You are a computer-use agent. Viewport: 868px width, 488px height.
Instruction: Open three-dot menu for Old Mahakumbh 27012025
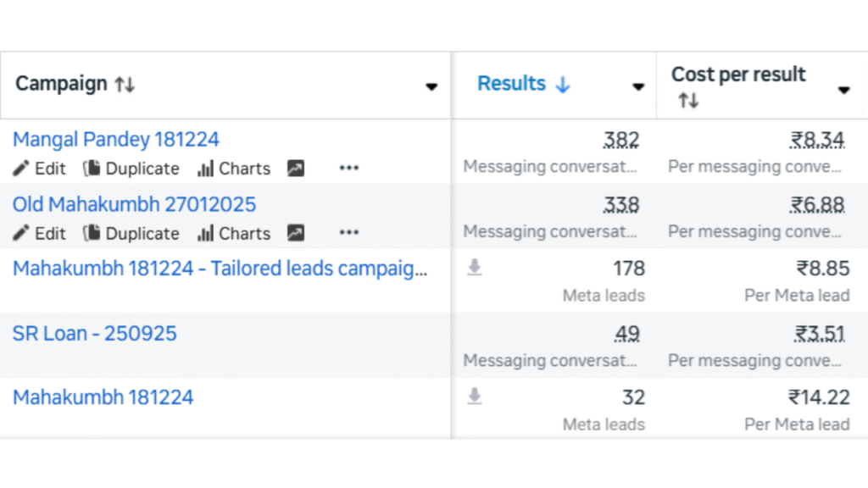tap(349, 233)
